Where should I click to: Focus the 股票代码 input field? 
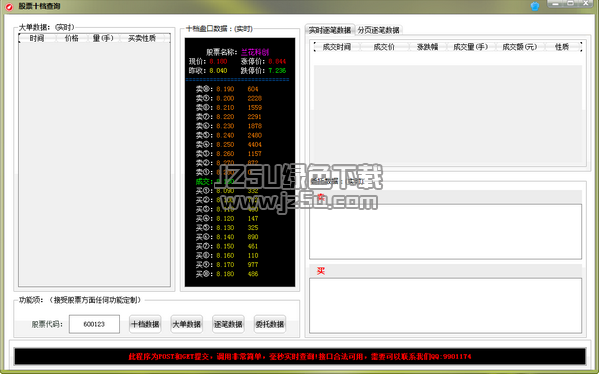point(94,324)
